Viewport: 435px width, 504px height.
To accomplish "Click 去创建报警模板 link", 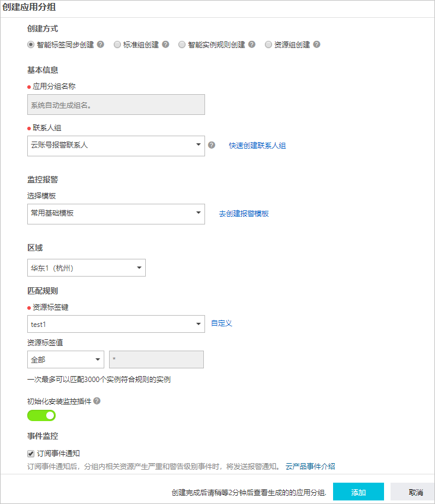I will pyautogui.click(x=244, y=213).
